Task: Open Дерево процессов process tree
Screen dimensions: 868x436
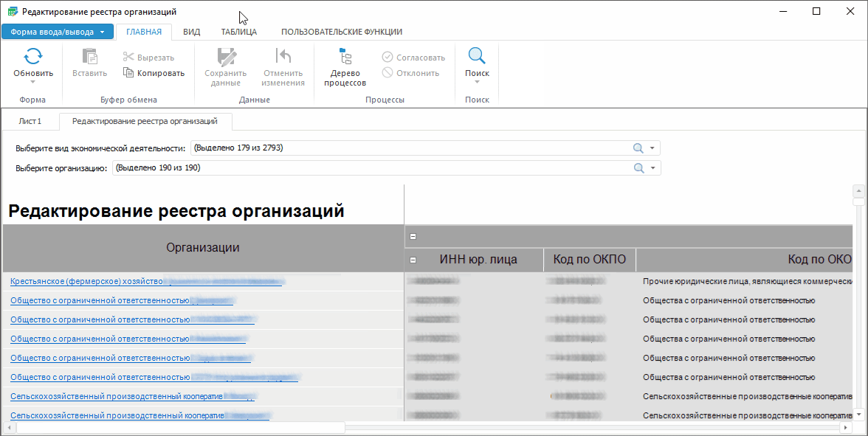Action: pyautogui.click(x=345, y=57)
